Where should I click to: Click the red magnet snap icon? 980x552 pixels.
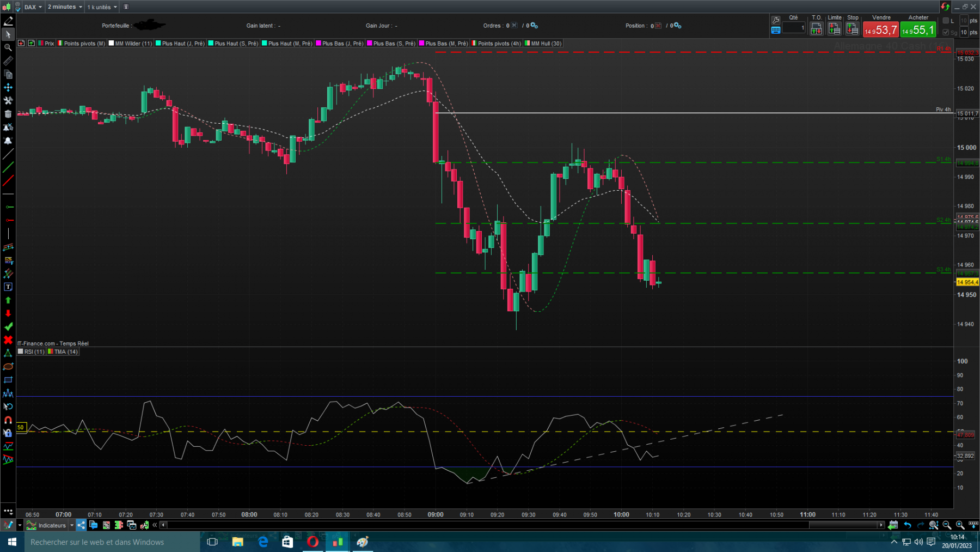coord(8,420)
